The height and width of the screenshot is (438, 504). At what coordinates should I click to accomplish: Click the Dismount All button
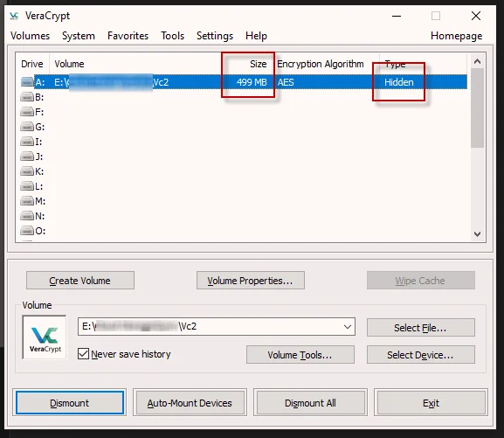point(310,403)
